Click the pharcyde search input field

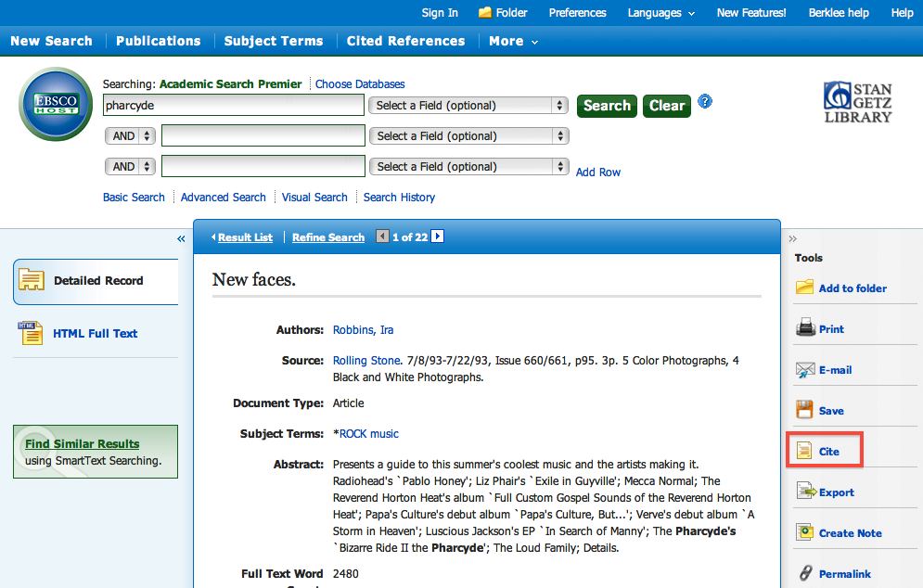point(234,106)
